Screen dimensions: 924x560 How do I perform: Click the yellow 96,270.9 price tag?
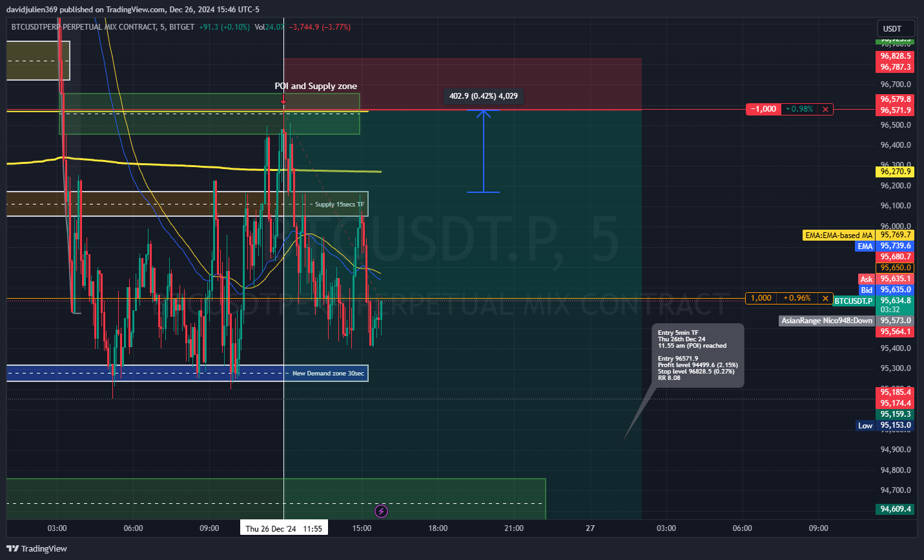pos(896,172)
